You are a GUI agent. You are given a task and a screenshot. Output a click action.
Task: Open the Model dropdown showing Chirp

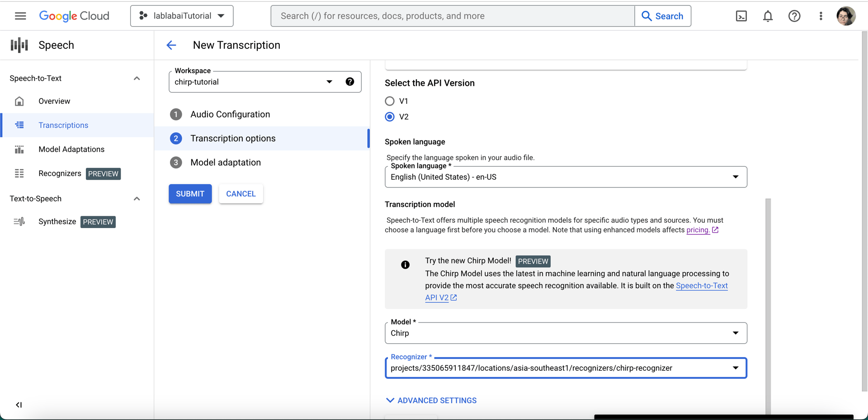click(x=565, y=333)
